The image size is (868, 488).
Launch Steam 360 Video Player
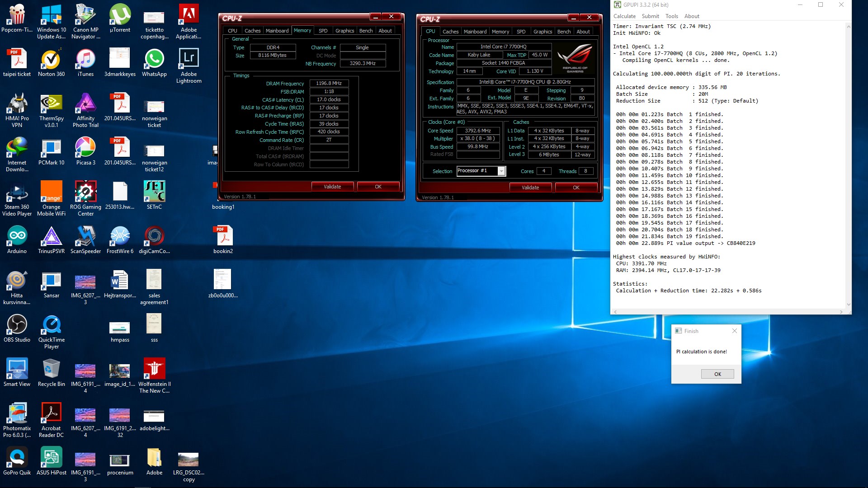click(17, 199)
